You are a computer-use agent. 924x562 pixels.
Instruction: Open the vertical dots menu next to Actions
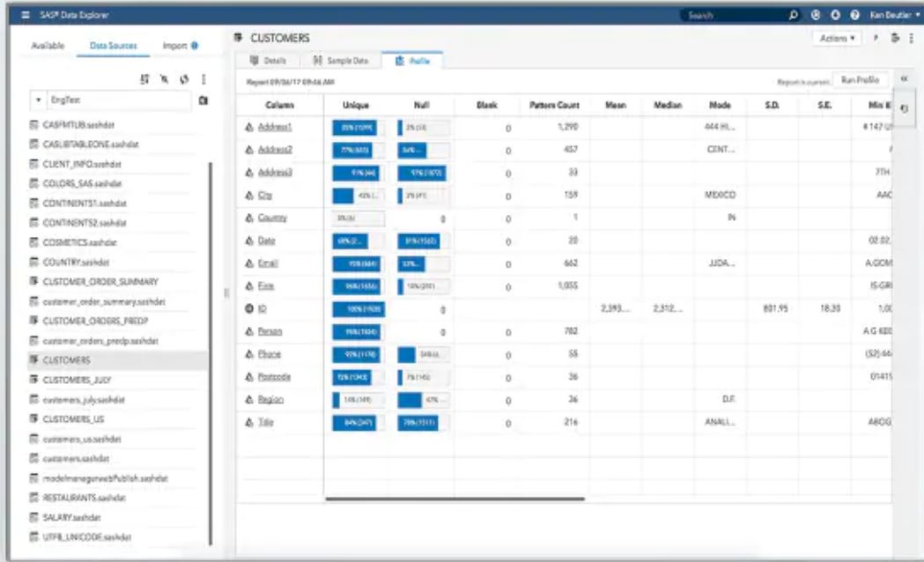911,38
